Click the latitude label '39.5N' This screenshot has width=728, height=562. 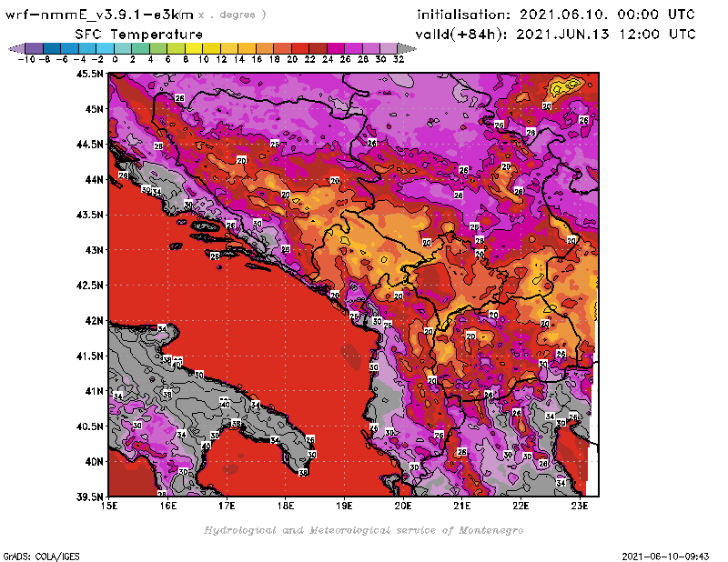coord(89,497)
